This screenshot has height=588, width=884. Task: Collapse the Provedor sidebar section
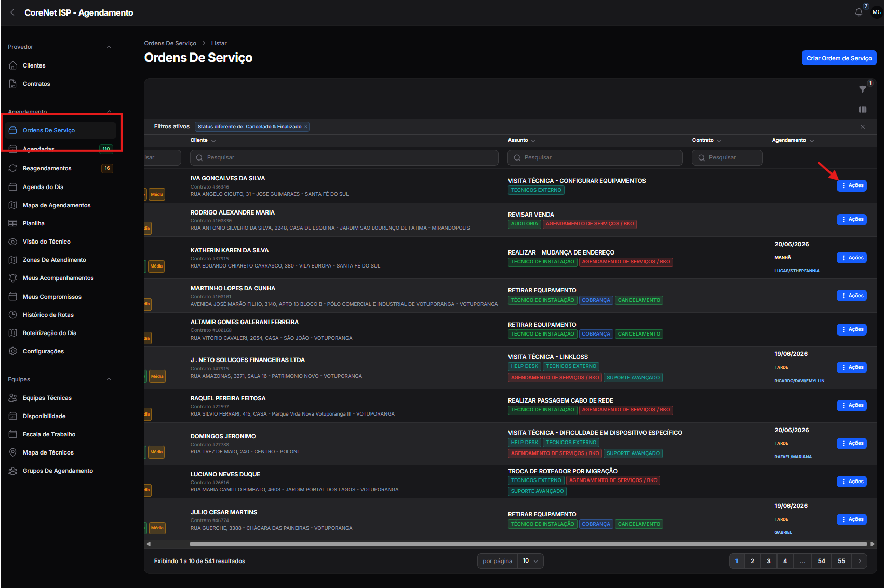tap(109, 47)
